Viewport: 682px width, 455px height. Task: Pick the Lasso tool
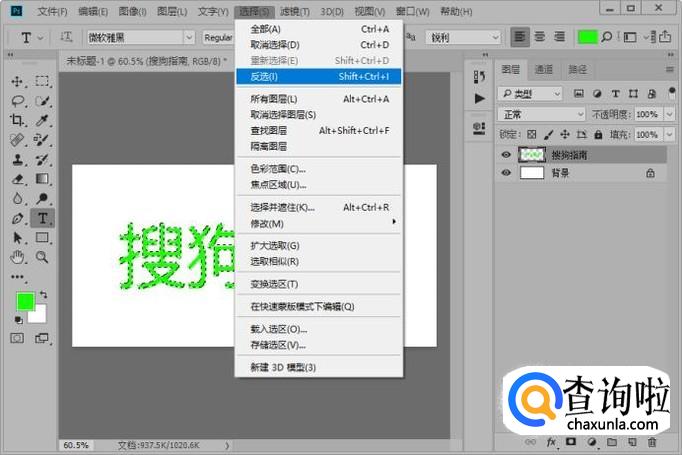tap(17, 101)
